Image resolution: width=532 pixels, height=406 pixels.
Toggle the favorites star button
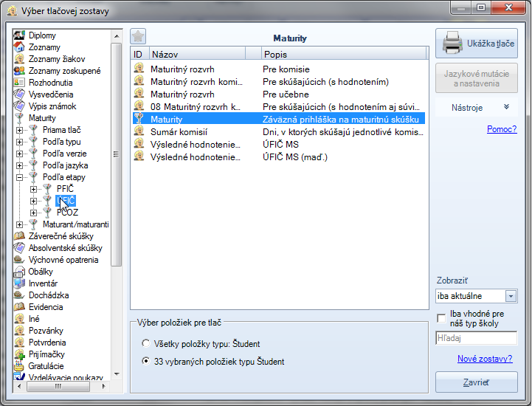click(138, 36)
